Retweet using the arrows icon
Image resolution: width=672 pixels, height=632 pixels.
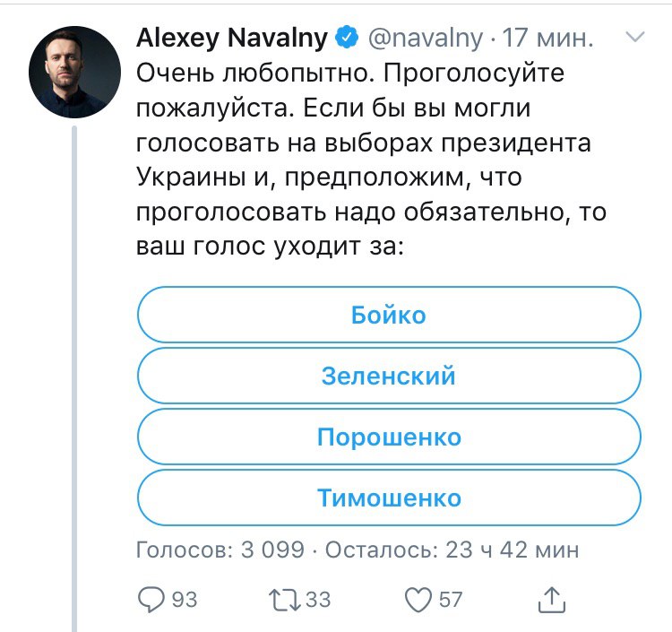pyautogui.click(x=285, y=600)
